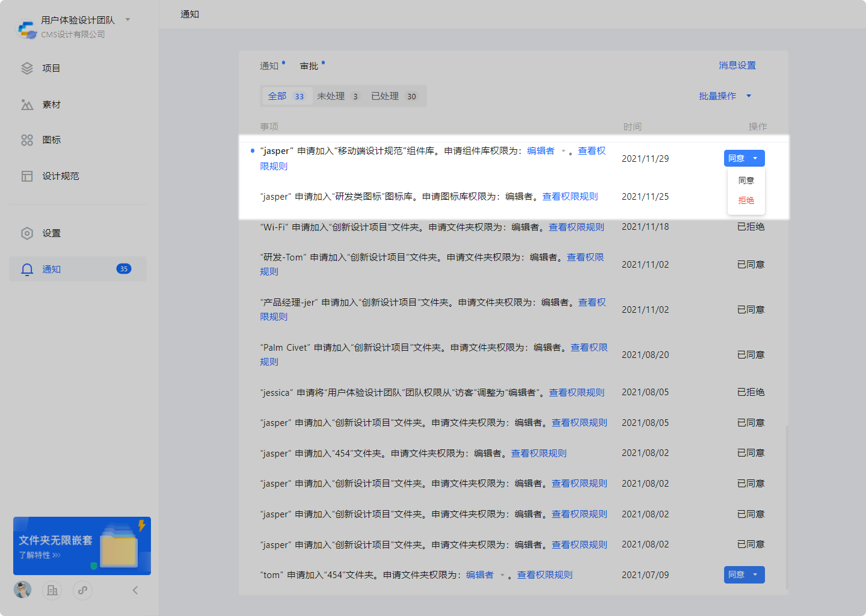Change 编辑者 permission in jasper 移动端设计规范 row
Image resolution: width=866 pixels, height=616 pixels.
coord(547,151)
